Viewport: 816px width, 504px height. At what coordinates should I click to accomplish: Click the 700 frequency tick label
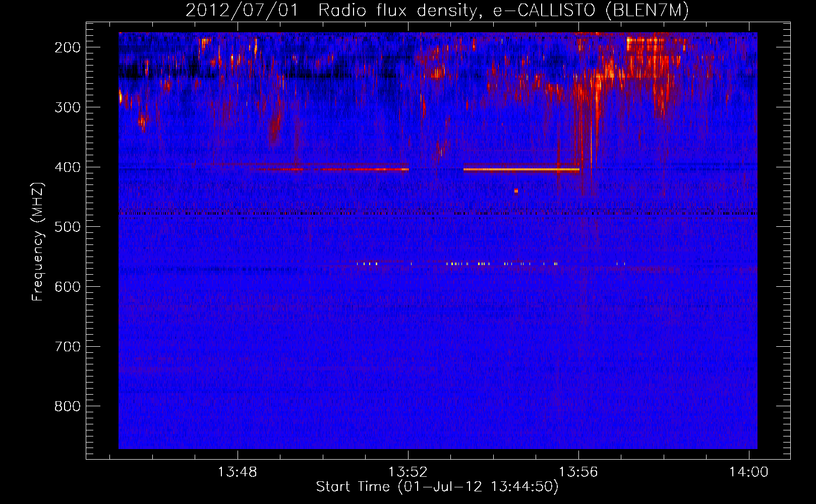click(67, 347)
